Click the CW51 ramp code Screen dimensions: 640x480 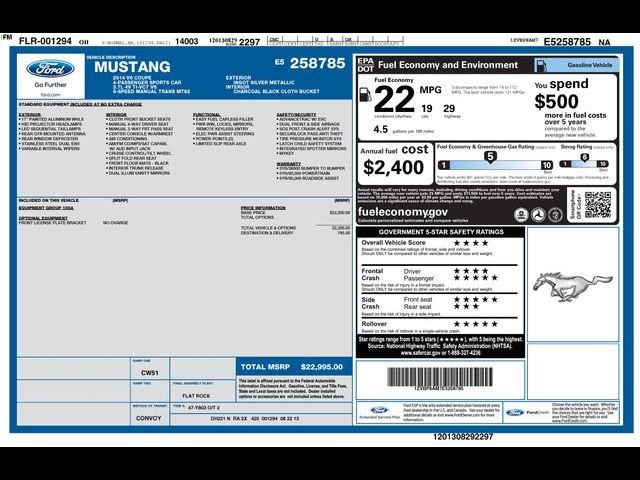(x=149, y=373)
